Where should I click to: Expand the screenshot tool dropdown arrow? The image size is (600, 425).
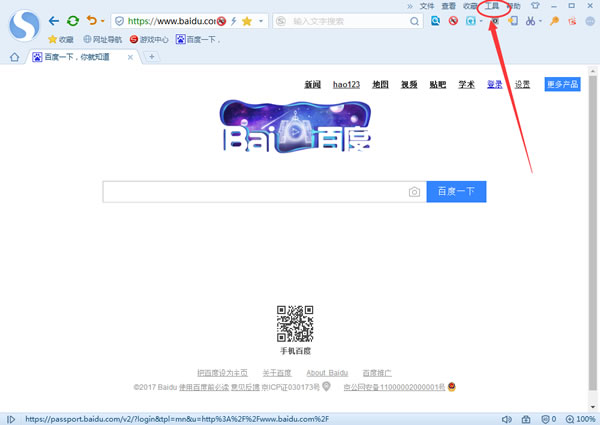[x=540, y=21]
